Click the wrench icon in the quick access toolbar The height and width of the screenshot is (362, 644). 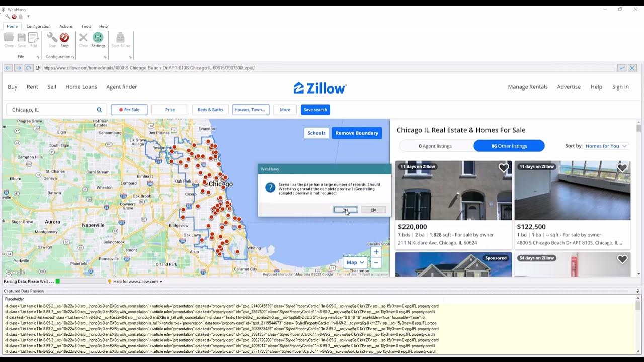click(8, 16)
